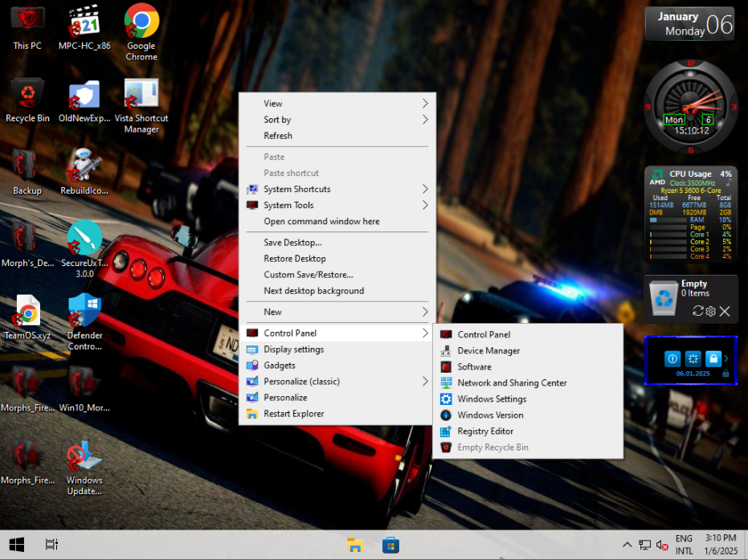Launch SecureUxTheme 3.0.0 shortcut
Screen dimensions: 748x560
pyautogui.click(x=84, y=249)
